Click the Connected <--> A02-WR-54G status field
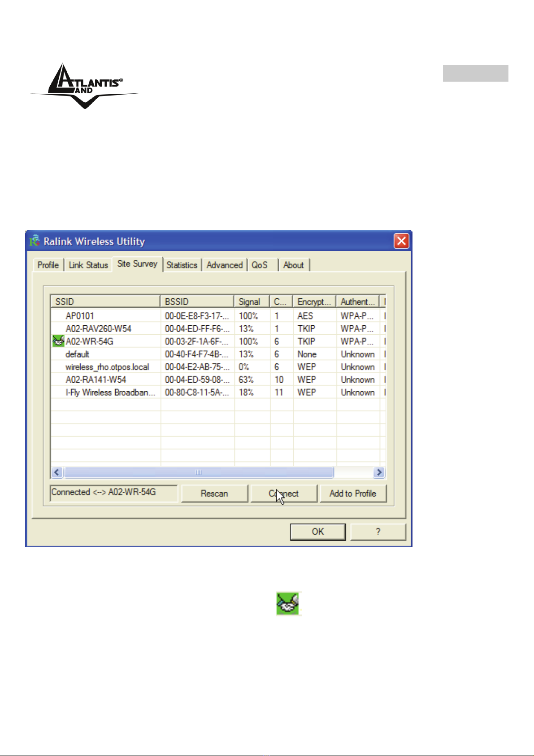This screenshot has height=756, width=534. tap(114, 493)
